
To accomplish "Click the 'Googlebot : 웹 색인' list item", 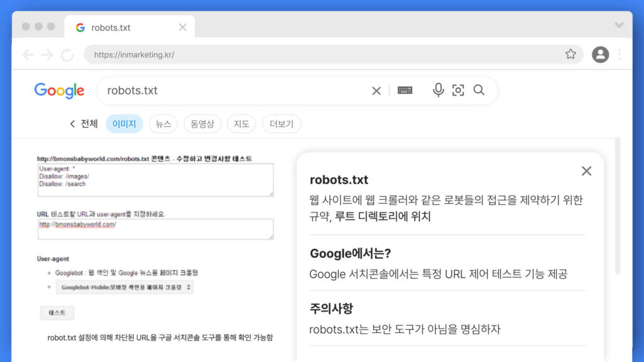I will point(126,273).
